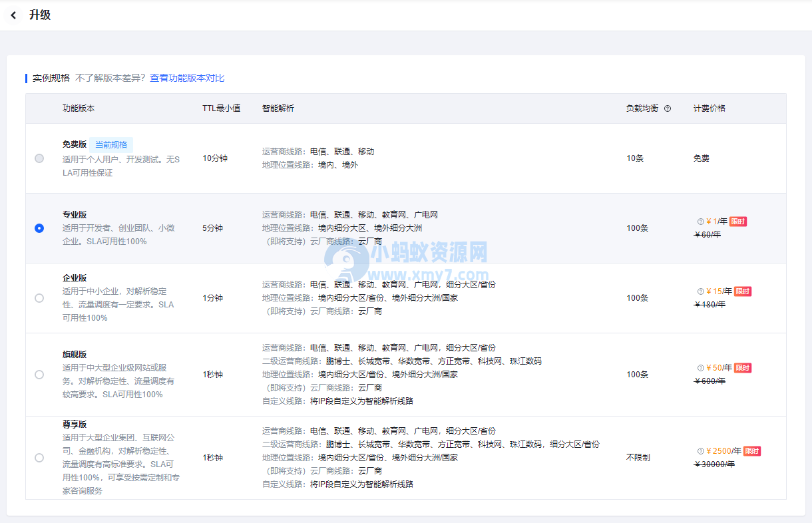
Task: Click the question icon beside ¥1/年 price
Action: 700,222
